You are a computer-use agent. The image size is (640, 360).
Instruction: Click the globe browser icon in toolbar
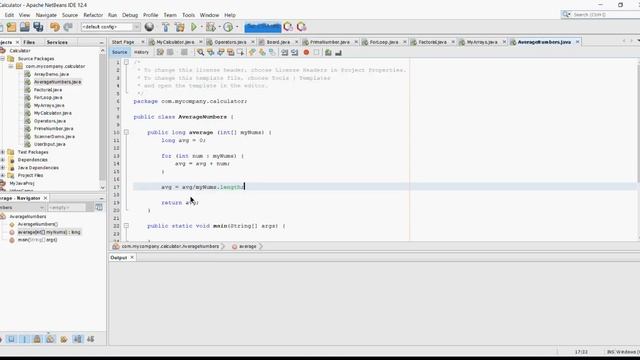(x=149, y=27)
